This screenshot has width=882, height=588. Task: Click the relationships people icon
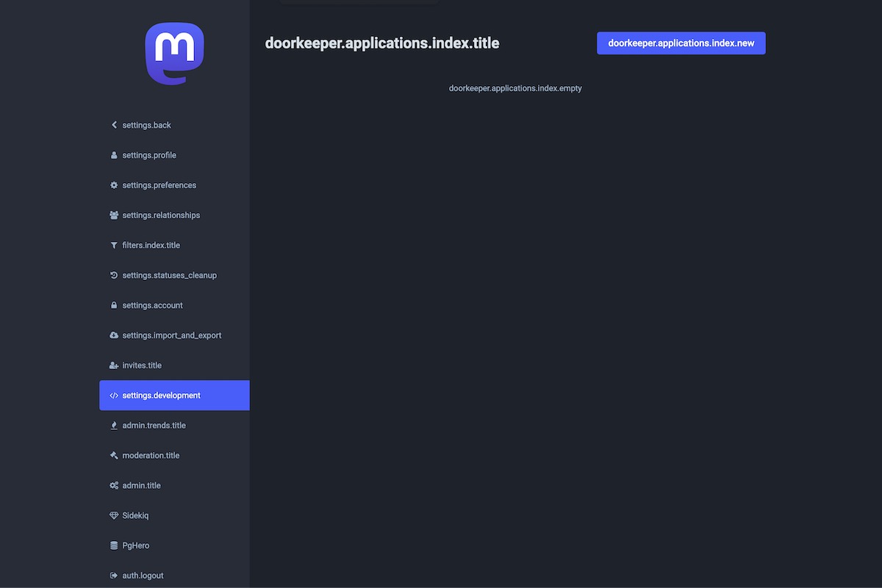pyautogui.click(x=114, y=215)
